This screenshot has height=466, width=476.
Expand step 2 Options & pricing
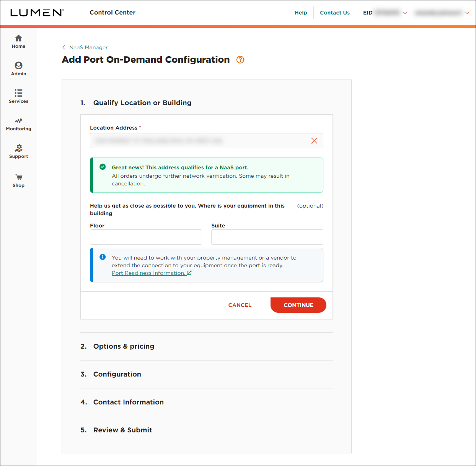point(207,346)
